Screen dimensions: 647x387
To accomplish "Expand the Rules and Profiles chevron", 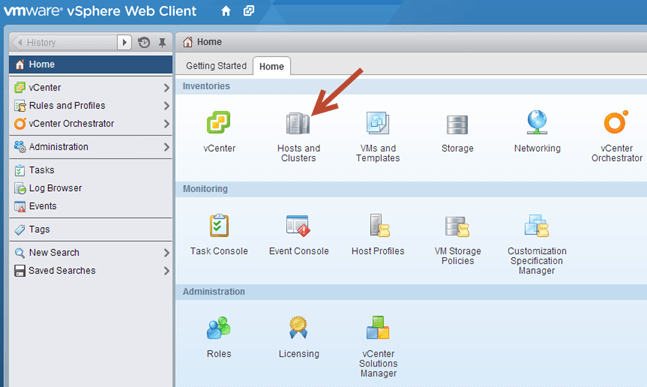I will coord(166,106).
